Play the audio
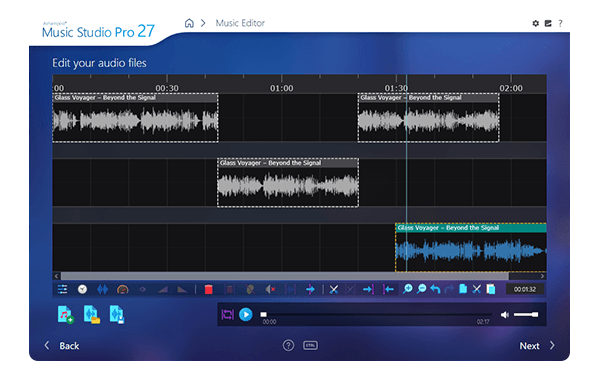 point(246,315)
